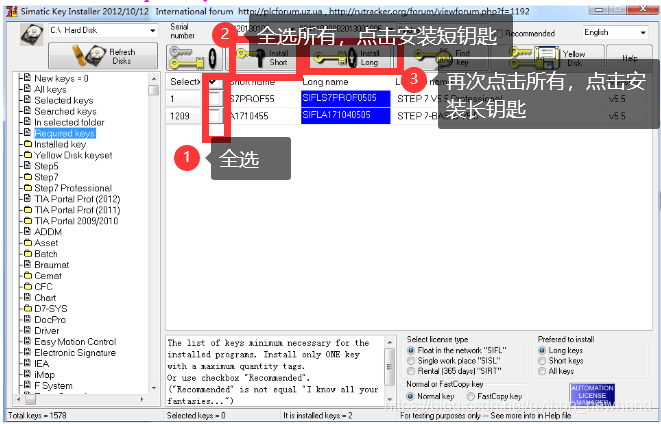Click the description box scrollbar down arrow

[390, 400]
